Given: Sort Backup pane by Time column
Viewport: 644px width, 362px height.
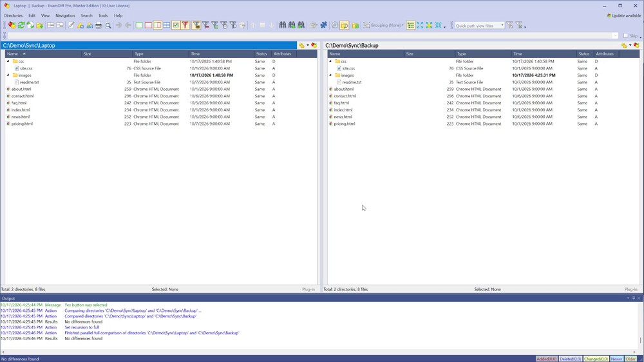Looking at the screenshot, I should [544, 54].
